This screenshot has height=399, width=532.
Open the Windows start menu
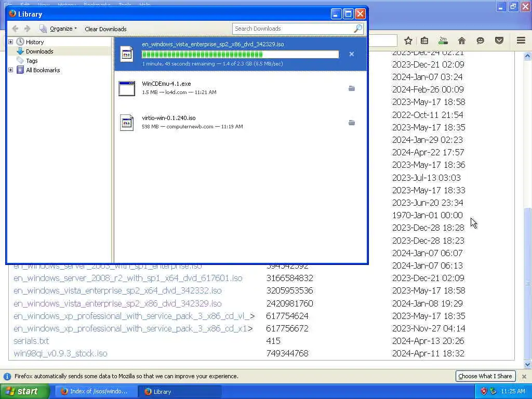tap(24, 391)
